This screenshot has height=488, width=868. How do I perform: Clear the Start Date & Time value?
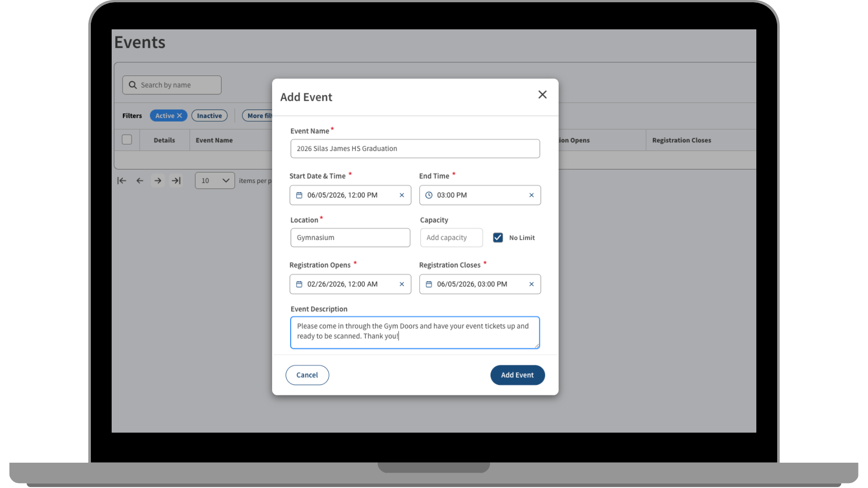tap(401, 195)
